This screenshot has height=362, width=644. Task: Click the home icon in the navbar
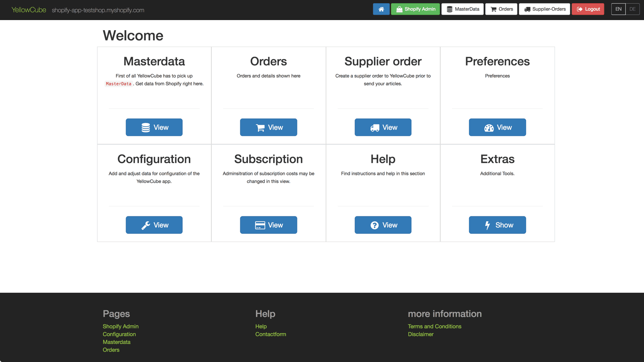381,9
